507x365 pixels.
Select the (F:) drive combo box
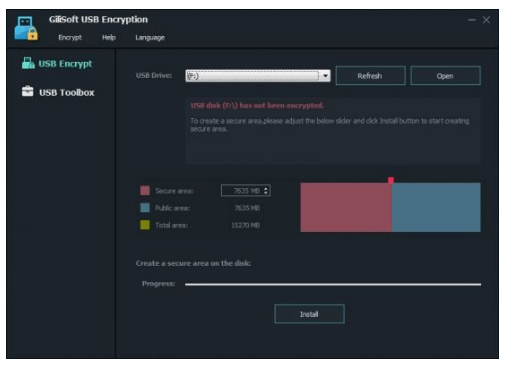[258, 76]
